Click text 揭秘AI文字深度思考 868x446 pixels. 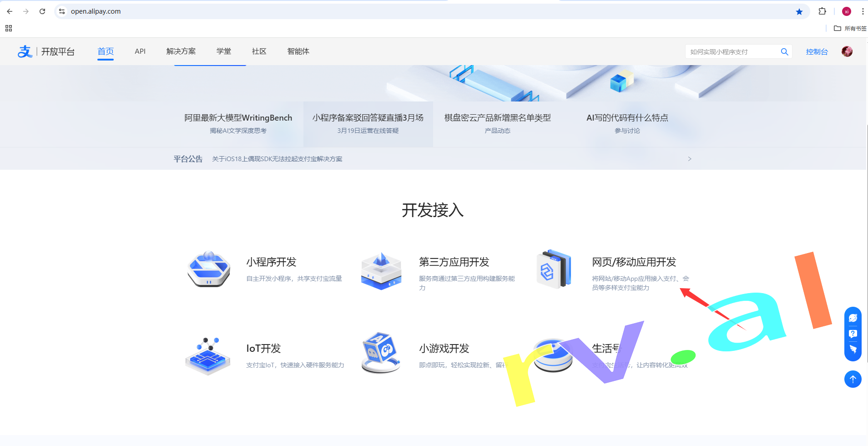click(x=238, y=131)
